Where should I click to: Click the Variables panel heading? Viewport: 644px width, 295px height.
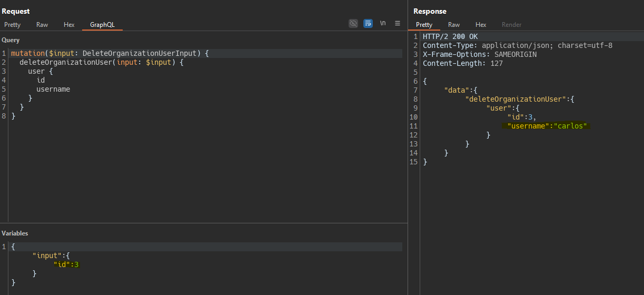click(x=15, y=233)
